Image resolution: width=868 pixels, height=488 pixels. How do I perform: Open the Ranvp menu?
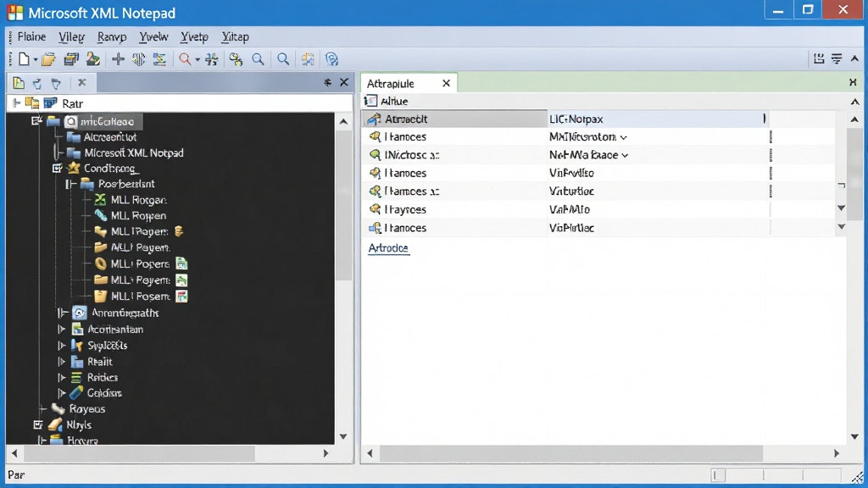pyautogui.click(x=112, y=36)
